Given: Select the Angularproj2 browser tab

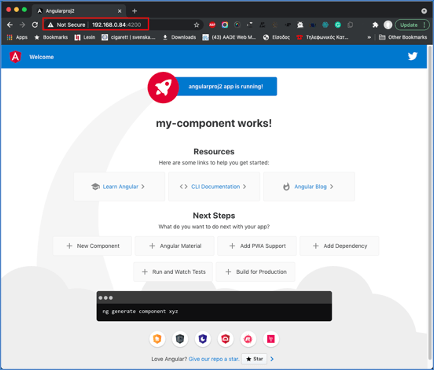Looking at the screenshot, I should (79, 11).
